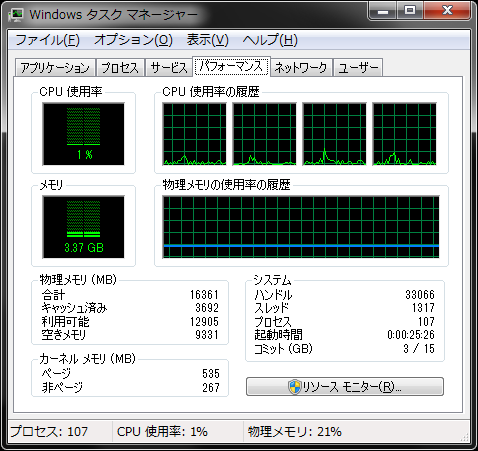Click the ページ value 535
The height and width of the screenshot is (451, 478).
tap(211, 374)
